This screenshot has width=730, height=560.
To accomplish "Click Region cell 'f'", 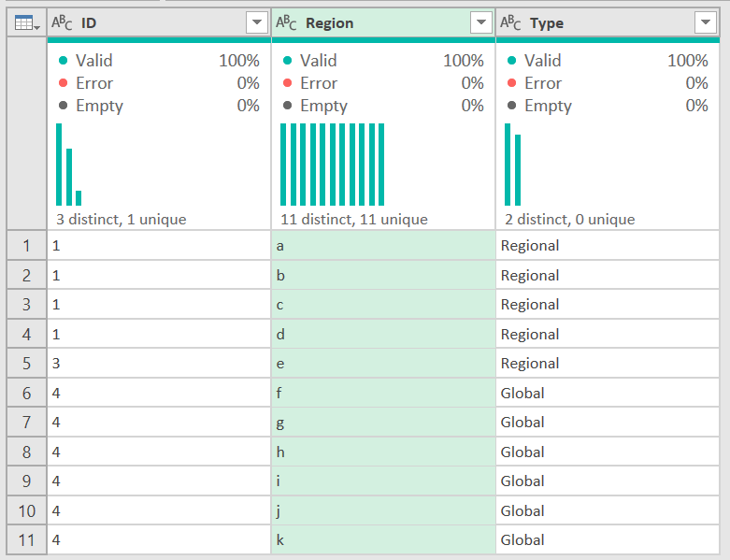I will pos(383,393).
